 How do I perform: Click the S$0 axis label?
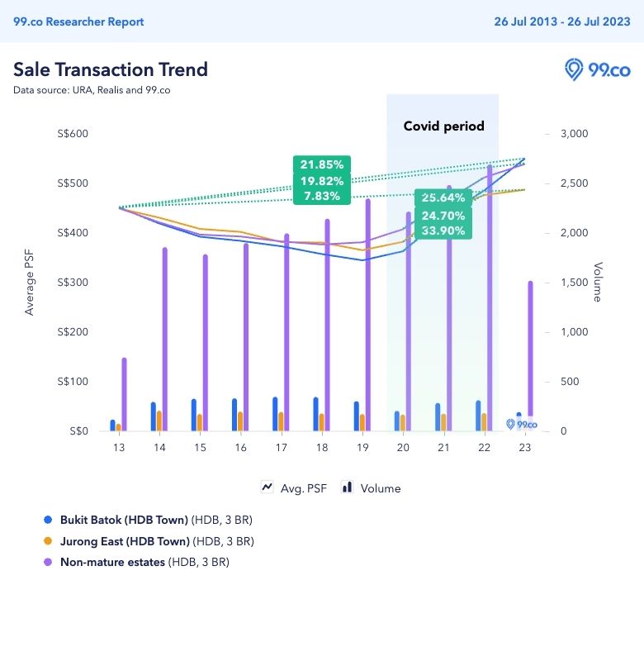pos(78,430)
